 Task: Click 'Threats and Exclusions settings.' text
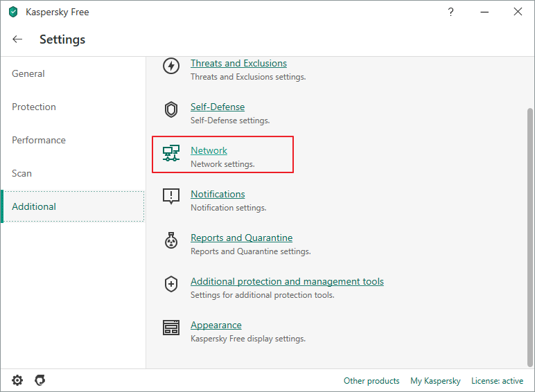(248, 77)
